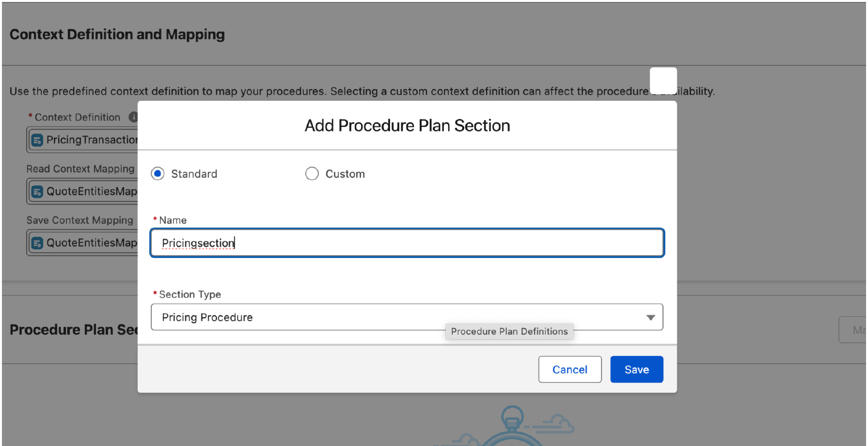Click the PricingTransaction record icon

[x=37, y=140]
